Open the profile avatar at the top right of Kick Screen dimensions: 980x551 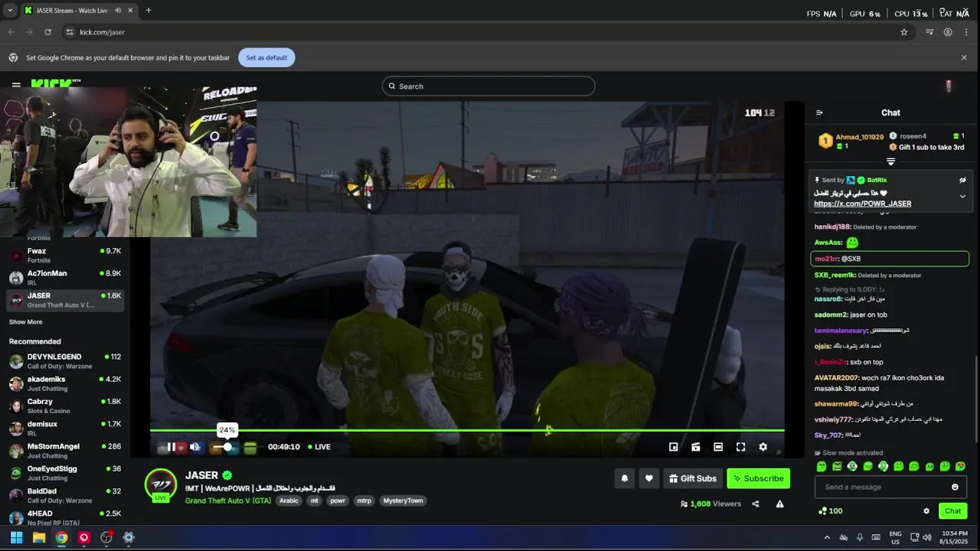point(948,86)
